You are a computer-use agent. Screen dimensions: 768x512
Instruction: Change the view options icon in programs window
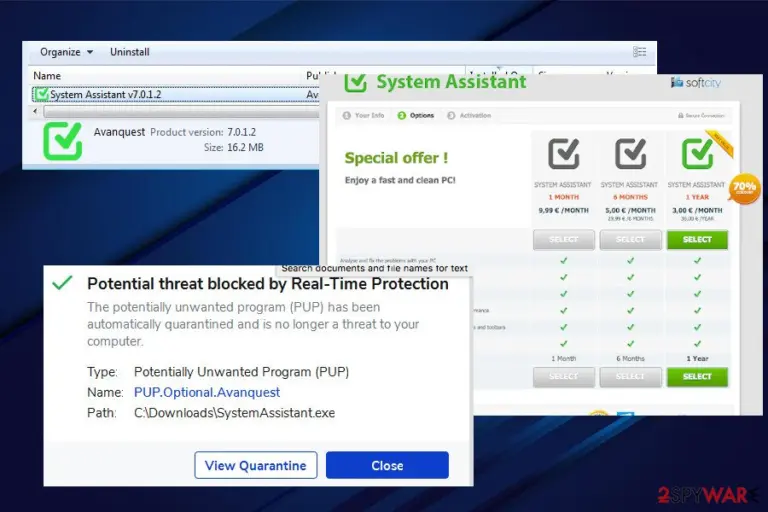[639, 52]
